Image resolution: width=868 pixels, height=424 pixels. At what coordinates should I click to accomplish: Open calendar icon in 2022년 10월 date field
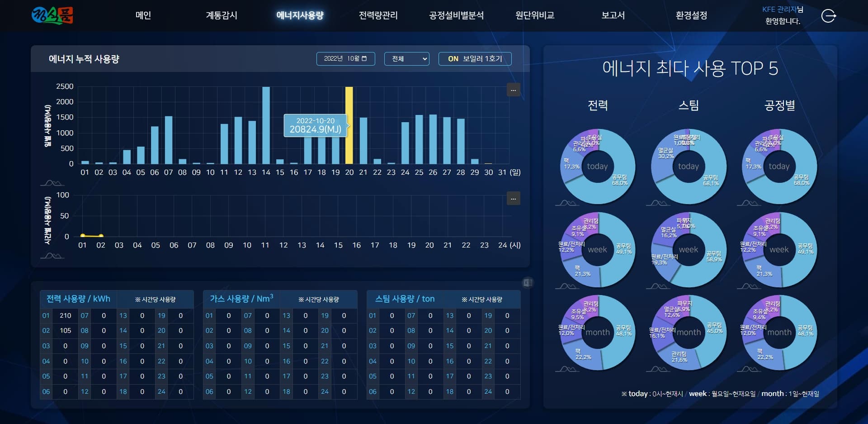point(364,58)
